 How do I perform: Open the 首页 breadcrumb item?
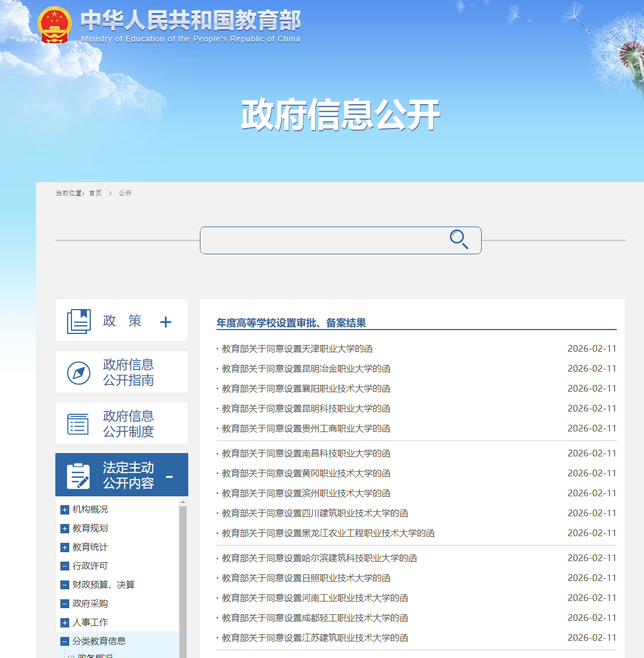(x=94, y=193)
